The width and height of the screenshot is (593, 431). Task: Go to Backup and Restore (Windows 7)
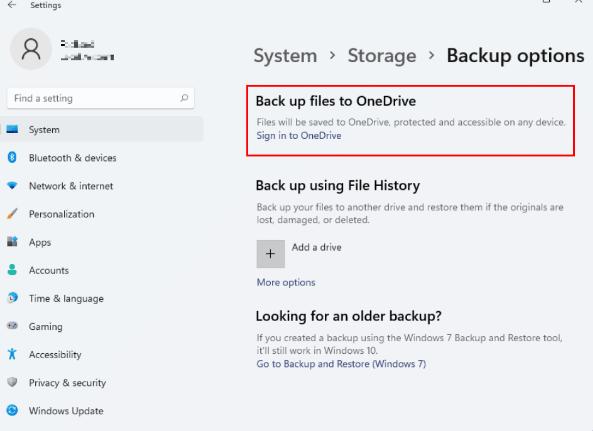[x=341, y=364]
